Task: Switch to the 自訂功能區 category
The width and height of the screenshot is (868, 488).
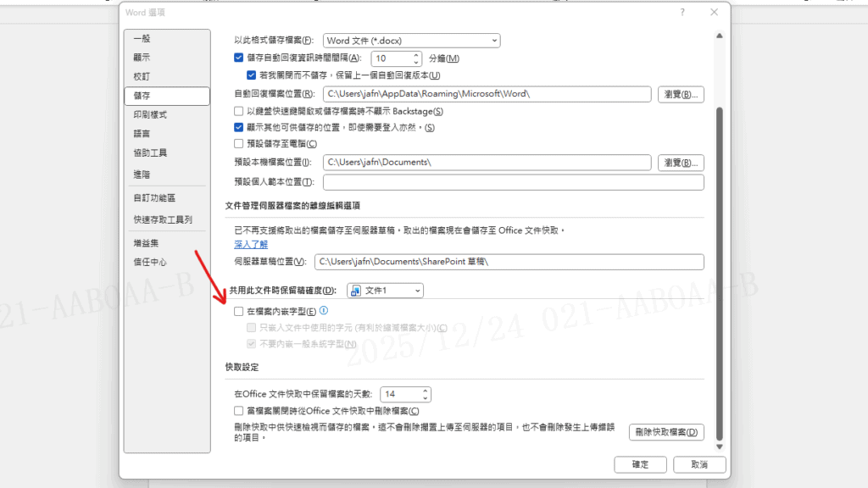Action: tap(154, 198)
